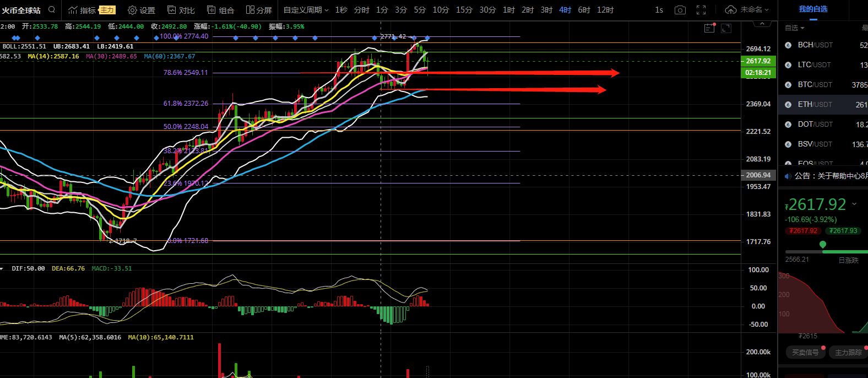Expand the 自定义周期 dropdown
The width and height of the screenshot is (868, 378).
click(306, 10)
